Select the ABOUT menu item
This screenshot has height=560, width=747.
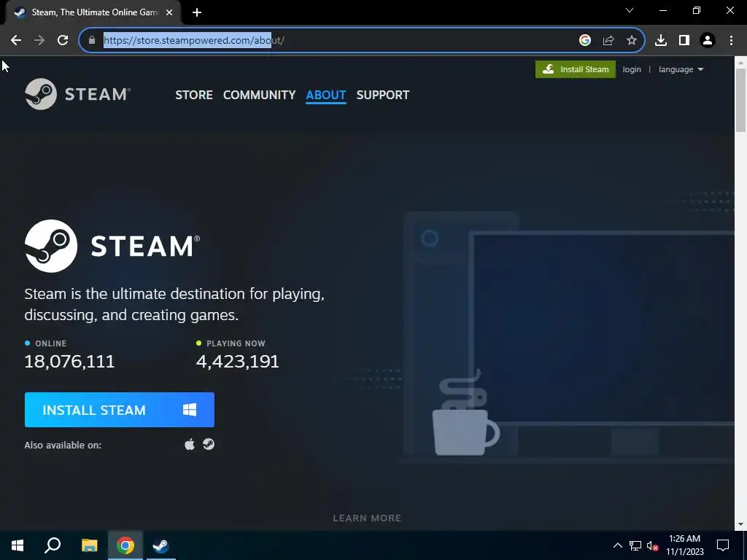coord(326,95)
